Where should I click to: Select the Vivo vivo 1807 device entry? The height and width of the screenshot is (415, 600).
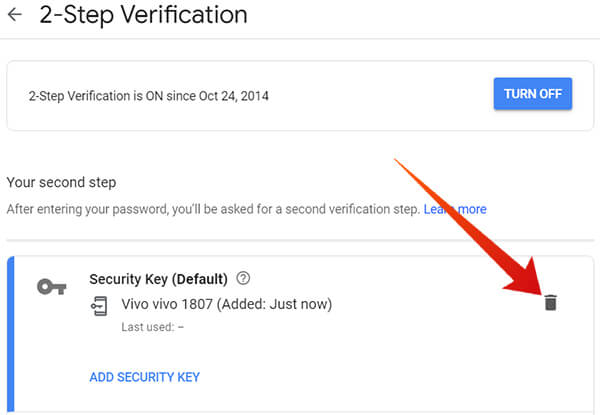click(x=227, y=304)
